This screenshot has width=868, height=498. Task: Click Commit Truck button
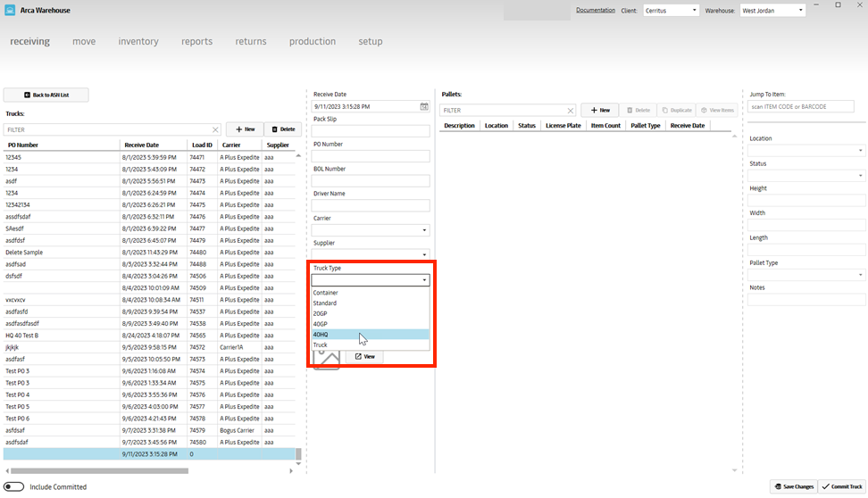[x=840, y=486]
